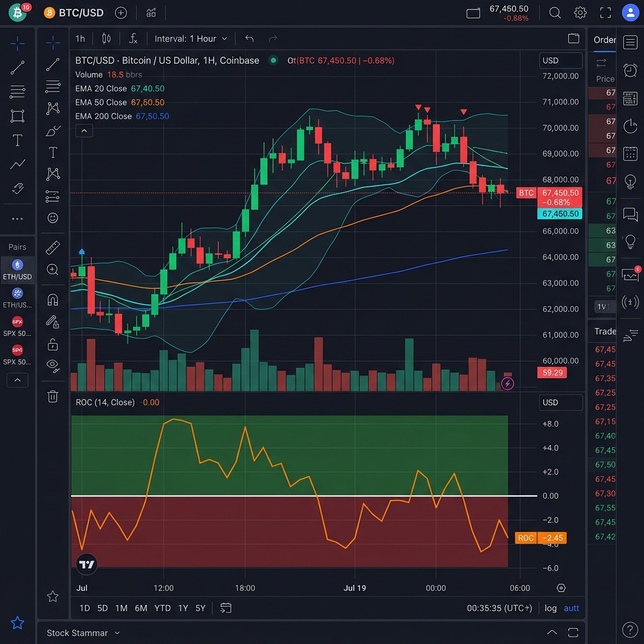This screenshot has width=644, height=644.
Task: Open the watchlist icon in right sidebar
Action: (x=630, y=42)
